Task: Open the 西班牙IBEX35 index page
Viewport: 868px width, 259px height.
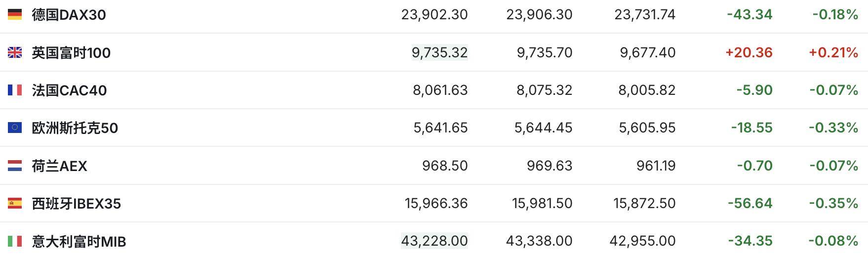Action: (x=76, y=204)
